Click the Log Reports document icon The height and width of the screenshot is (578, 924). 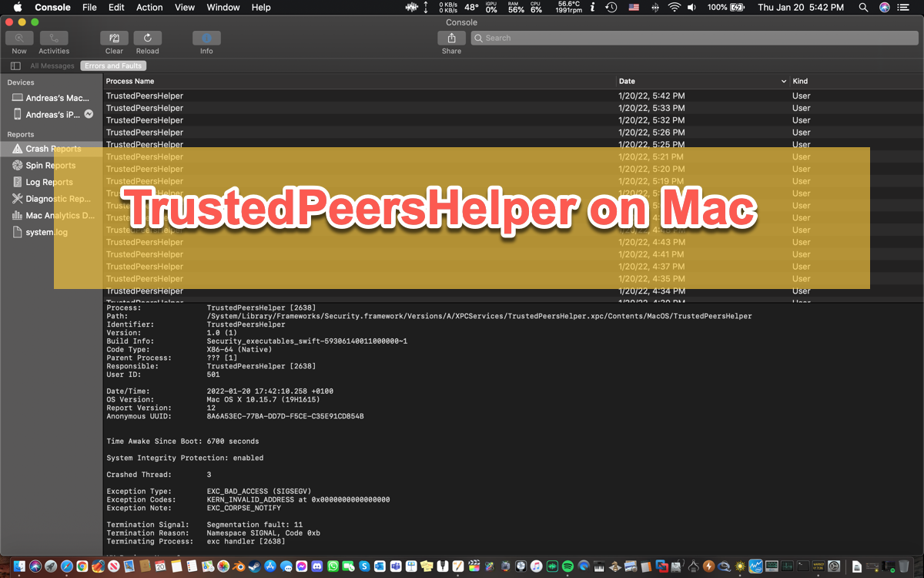point(18,182)
